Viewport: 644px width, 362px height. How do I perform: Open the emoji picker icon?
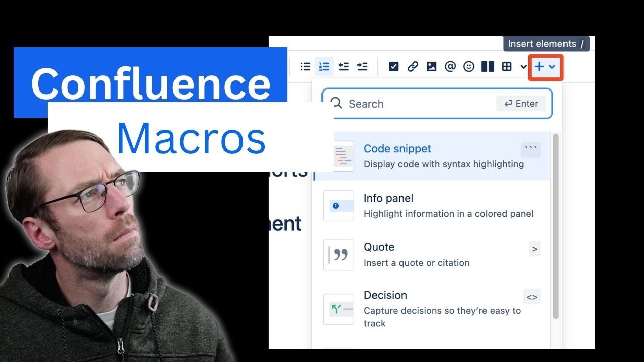469,66
